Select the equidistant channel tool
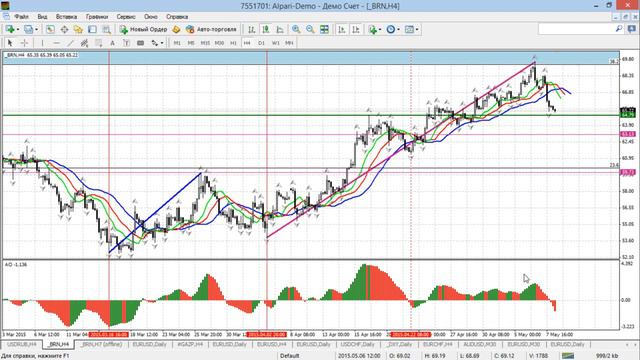This screenshot has height=360, width=640. [x=84, y=43]
